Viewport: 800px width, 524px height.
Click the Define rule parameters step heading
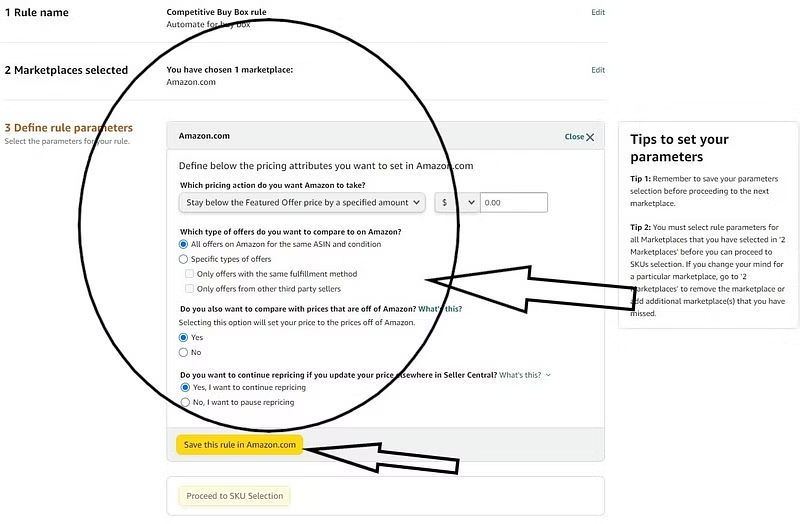coord(68,128)
